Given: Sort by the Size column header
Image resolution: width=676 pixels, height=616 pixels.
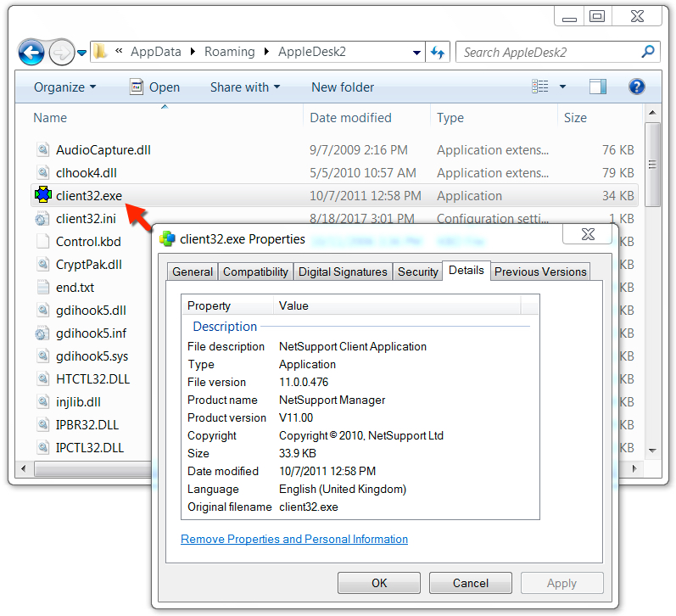Looking at the screenshot, I should 575,118.
